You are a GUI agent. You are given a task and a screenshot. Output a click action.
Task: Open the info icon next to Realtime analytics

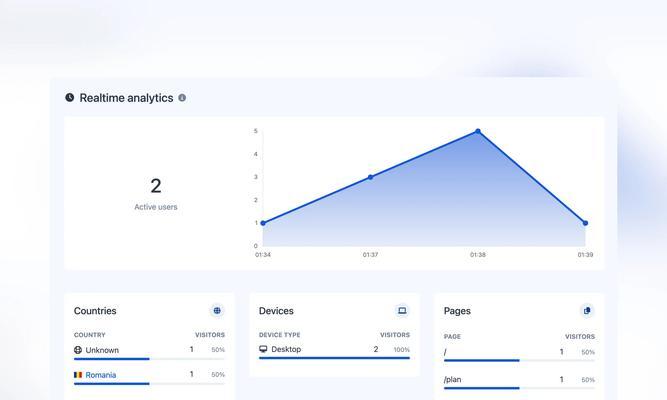[182, 97]
